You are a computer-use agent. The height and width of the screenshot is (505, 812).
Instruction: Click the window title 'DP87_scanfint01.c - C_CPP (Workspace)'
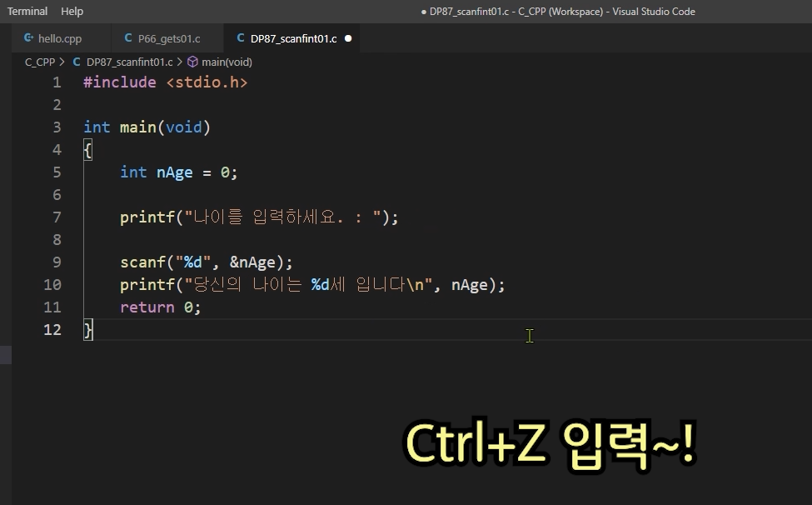[516, 12]
